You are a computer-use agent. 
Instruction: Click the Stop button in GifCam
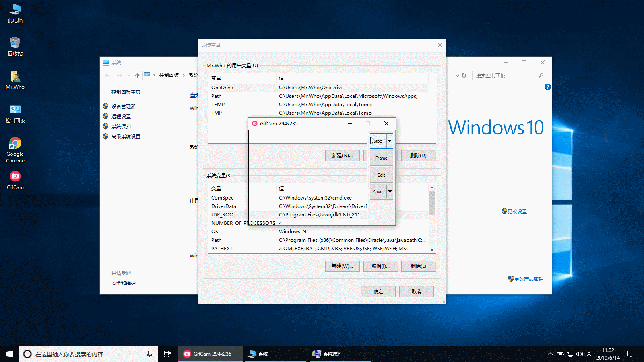point(378,141)
